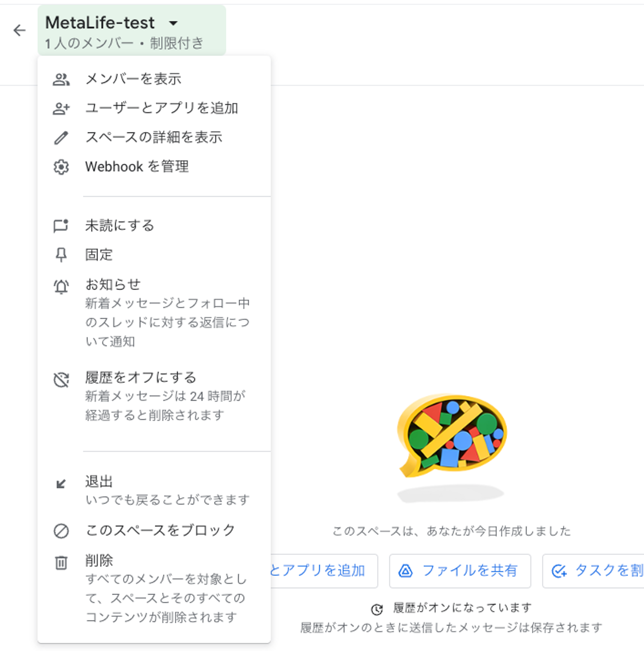
Task: Click the add-person icon for ユーザーとアプリを追加
Action: pyautogui.click(x=61, y=108)
